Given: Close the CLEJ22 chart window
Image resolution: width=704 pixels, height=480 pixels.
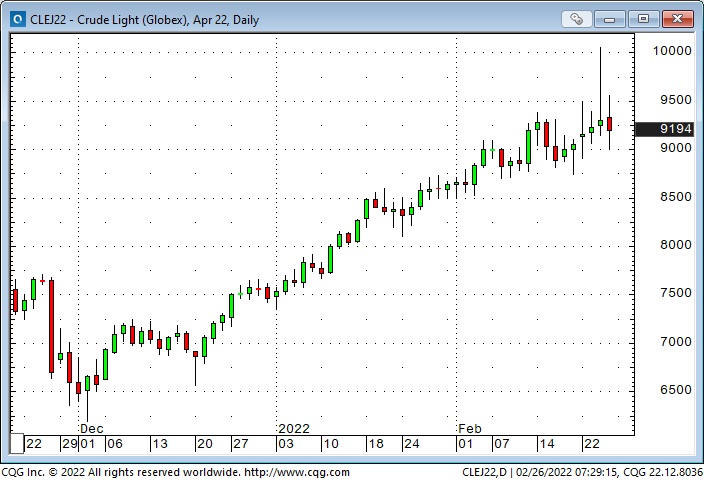Looking at the screenshot, I should [678, 19].
